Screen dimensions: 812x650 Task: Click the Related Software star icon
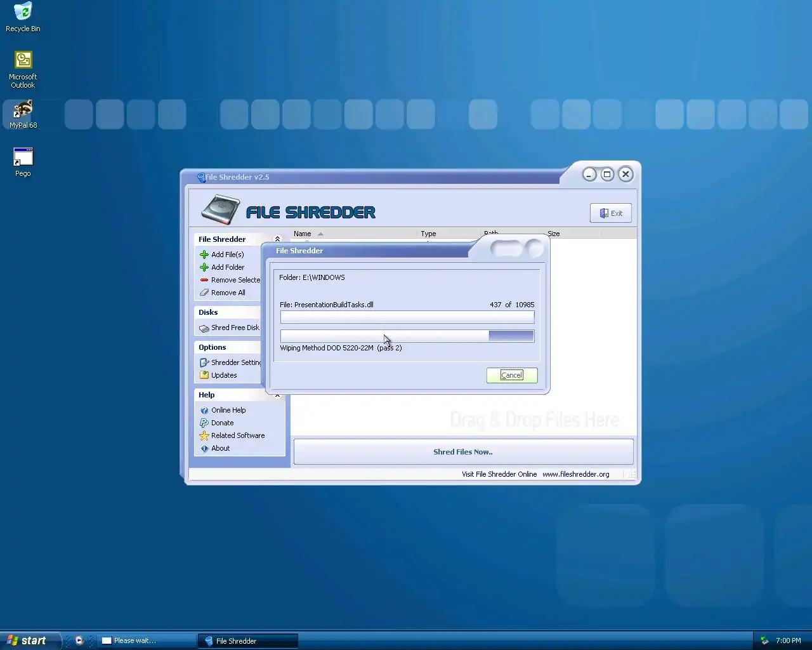pos(204,435)
